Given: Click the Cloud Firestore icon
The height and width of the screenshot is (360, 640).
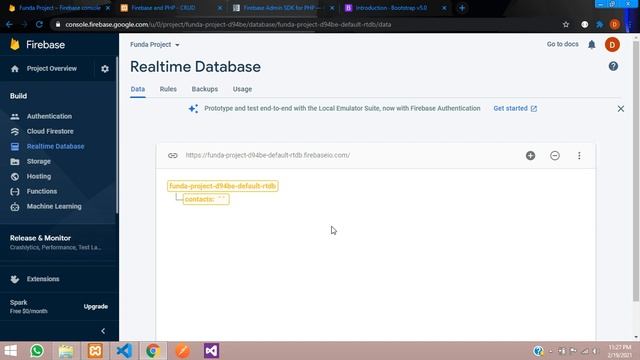Looking at the screenshot, I should pyautogui.click(x=15, y=131).
